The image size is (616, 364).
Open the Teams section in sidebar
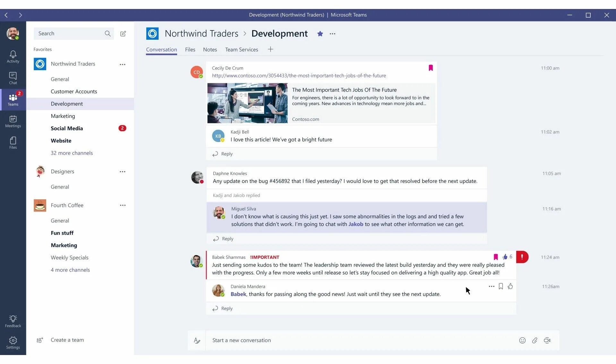coord(13,100)
